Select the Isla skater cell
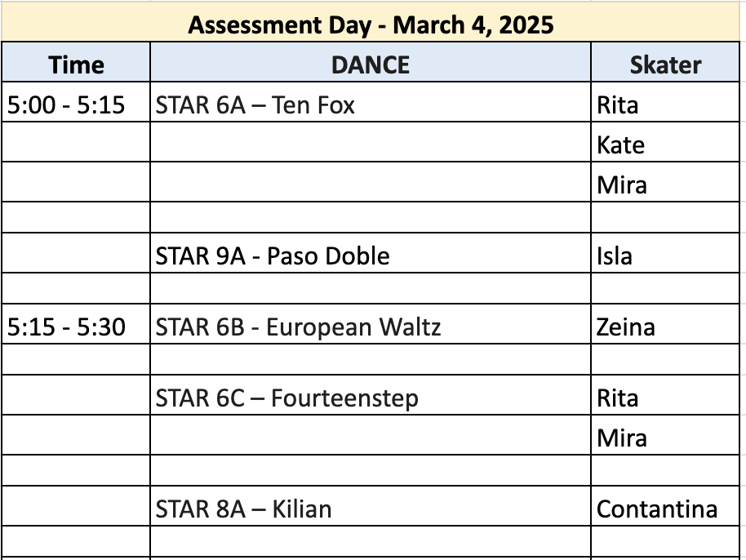This screenshot has height=560, width=746. (x=665, y=252)
